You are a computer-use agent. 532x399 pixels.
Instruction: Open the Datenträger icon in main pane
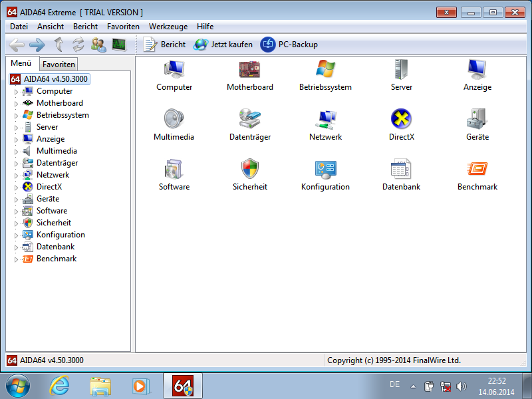(x=250, y=118)
